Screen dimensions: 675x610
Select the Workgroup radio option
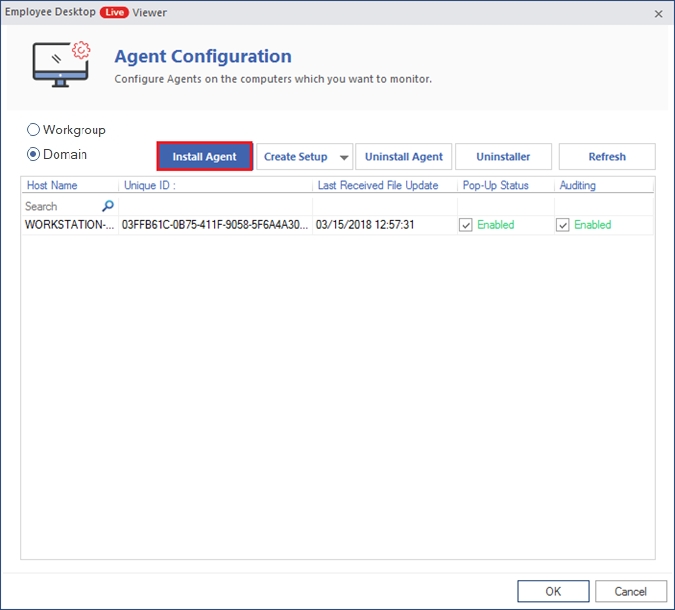coord(34,130)
